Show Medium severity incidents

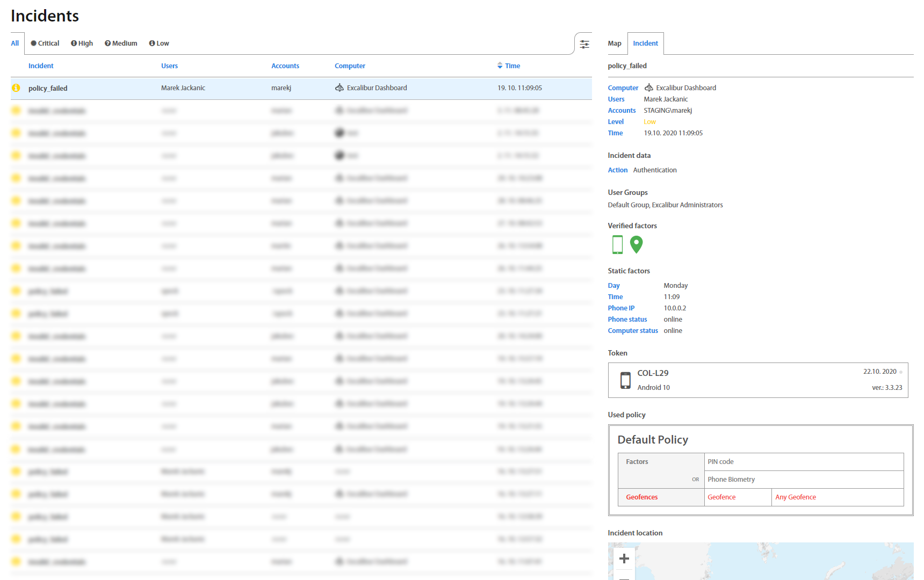click(121, 44)
